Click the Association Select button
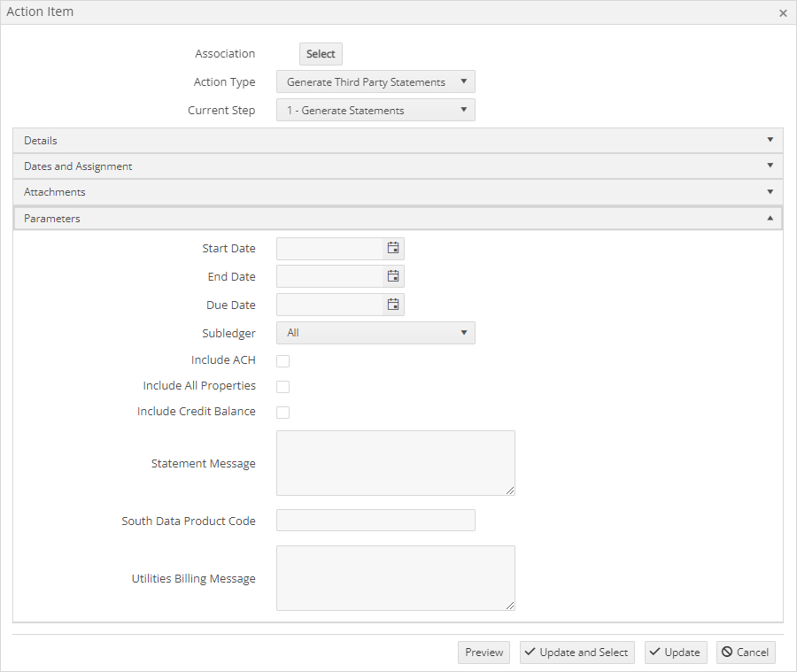 click(321, 54)
